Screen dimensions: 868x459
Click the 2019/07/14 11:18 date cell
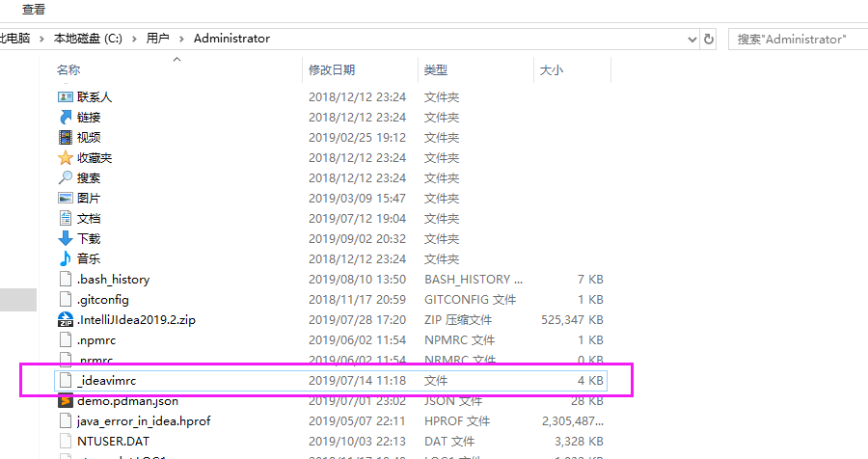[357, 380]
